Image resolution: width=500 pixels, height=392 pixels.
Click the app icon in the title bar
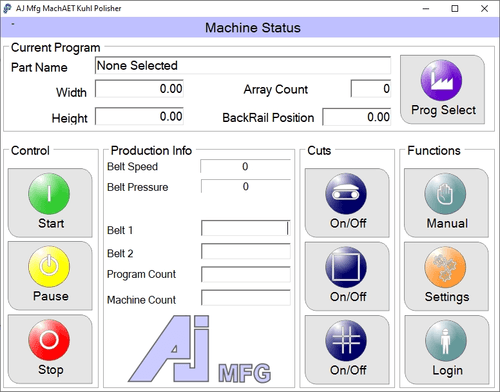click(x=7, y=8)
